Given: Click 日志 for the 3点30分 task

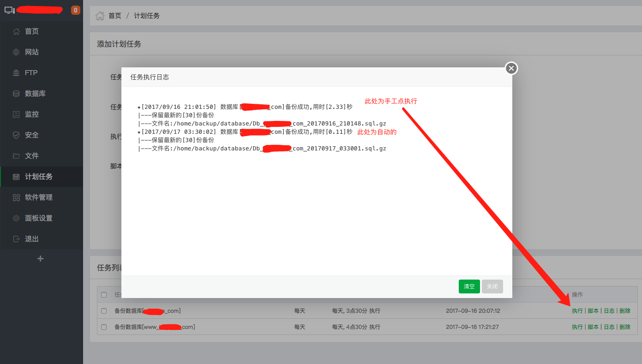Looking at the screenshot, I should pyautogui.click(x=609, y=311).
